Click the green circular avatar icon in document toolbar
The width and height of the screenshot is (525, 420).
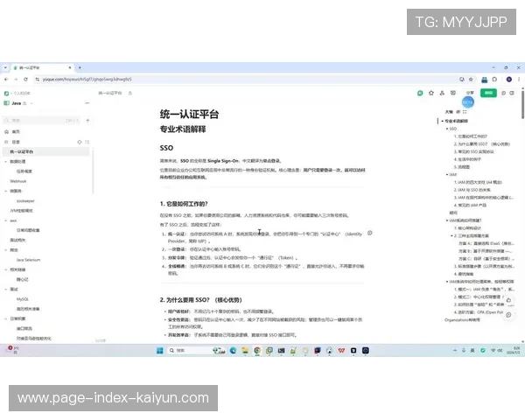point(420,93)
